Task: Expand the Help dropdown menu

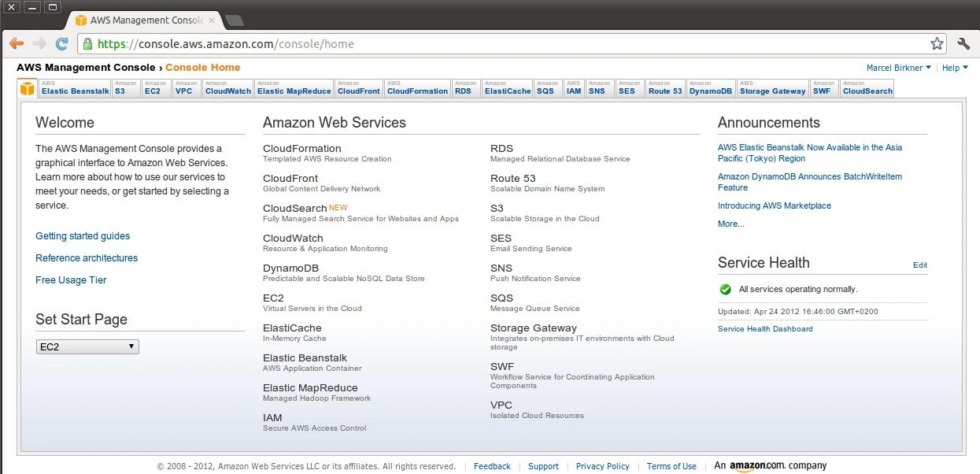Action: [x=954, y=68]
